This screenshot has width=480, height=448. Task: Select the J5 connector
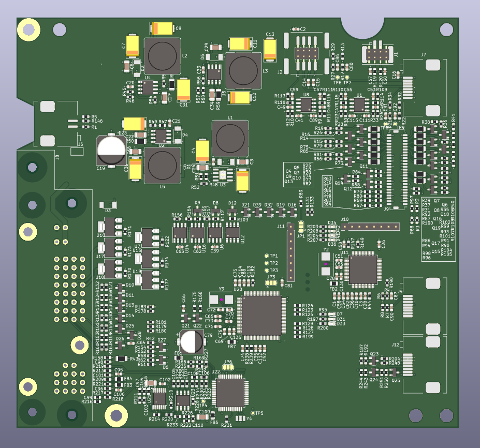pos(56,124)
